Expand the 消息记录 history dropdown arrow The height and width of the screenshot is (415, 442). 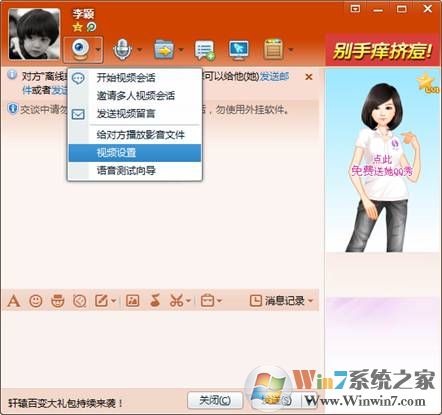[310, 301]
